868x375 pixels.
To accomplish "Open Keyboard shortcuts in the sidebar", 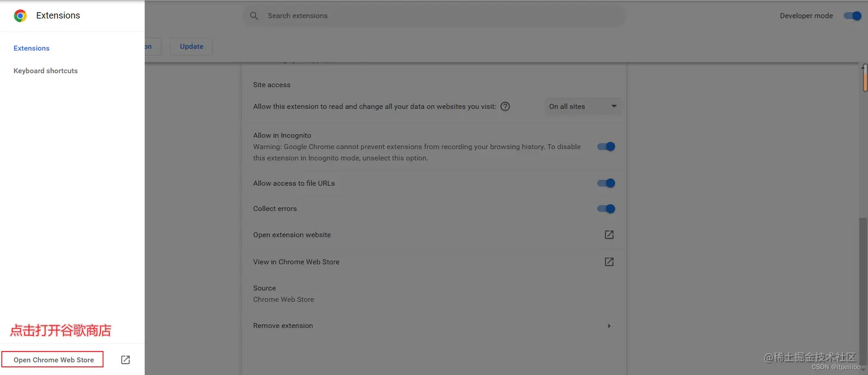I will 45,71.
